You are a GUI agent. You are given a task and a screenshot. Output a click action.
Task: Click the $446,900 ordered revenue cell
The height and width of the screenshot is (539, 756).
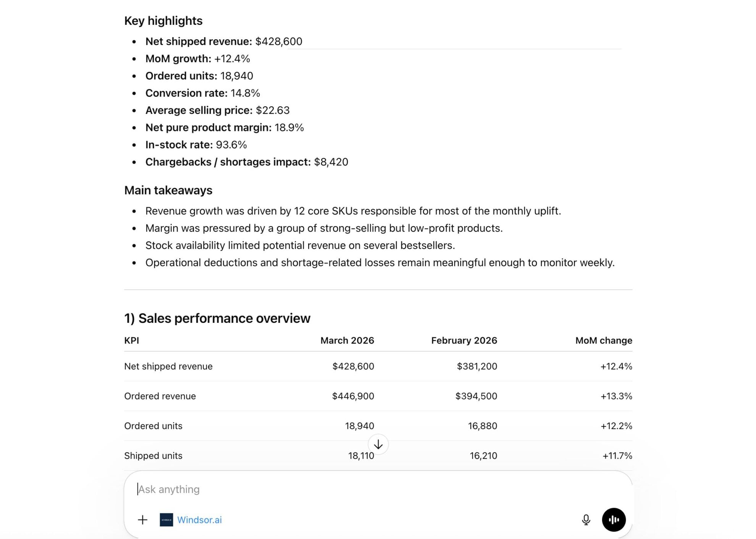click(x=353, y=396)
